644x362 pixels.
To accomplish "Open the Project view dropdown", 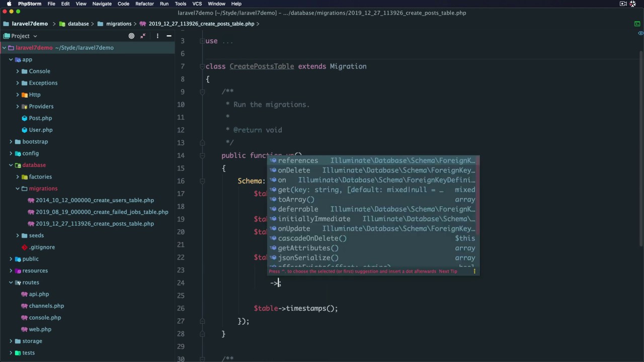I will click(20, 36).
